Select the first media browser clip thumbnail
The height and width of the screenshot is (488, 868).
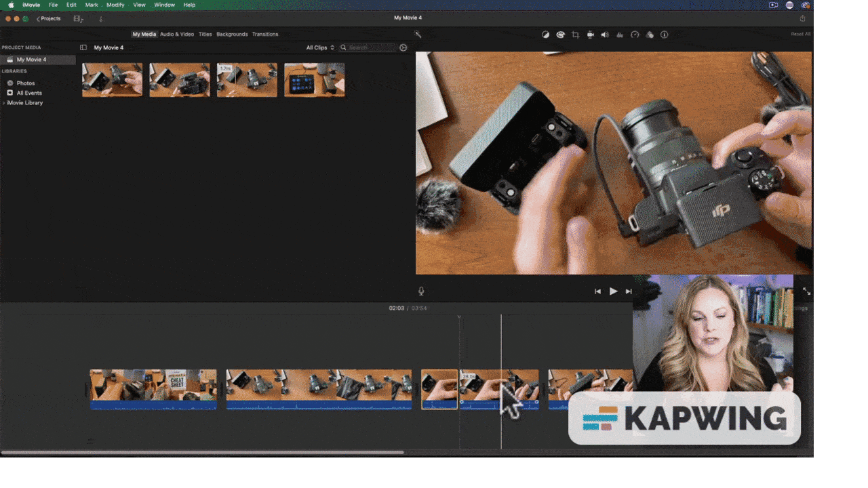click(x=113, y=80)
